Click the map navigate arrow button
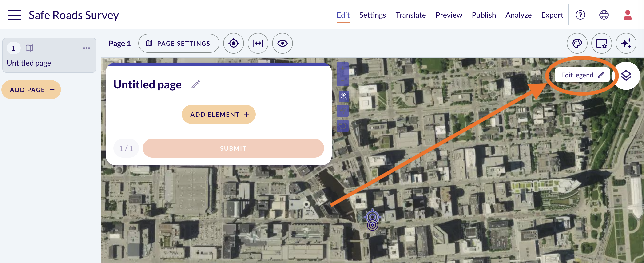 [343, 111]
